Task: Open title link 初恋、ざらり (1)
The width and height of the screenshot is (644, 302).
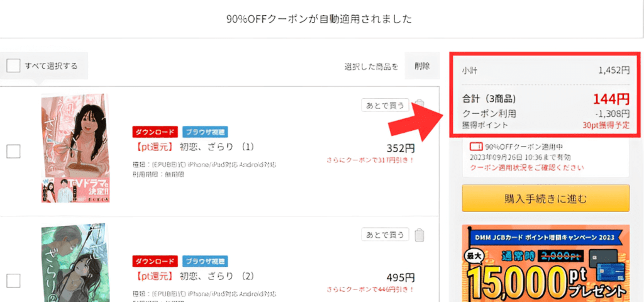Action: click(x=194, y=147)
